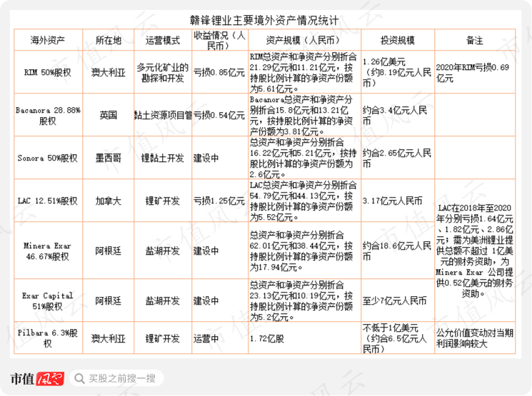This screenshot has width=532, height=396.
Task: Click the search magnifier icon
Action: click(79, 378)
